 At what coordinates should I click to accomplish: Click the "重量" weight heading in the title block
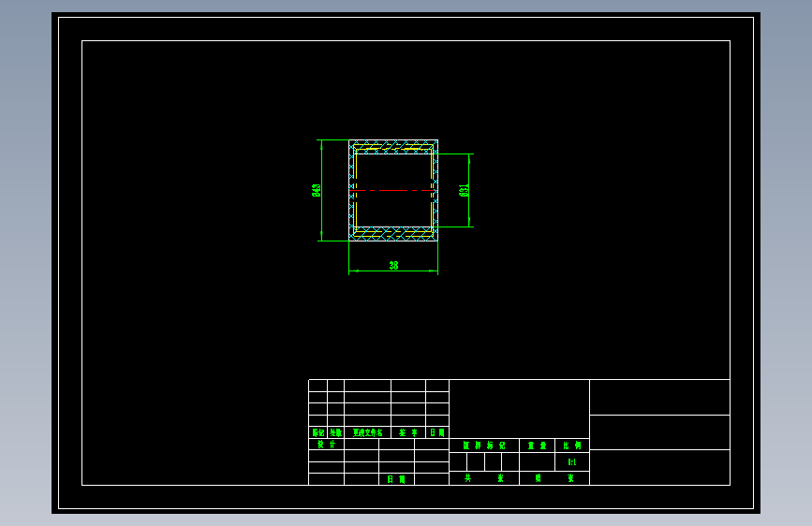pos(537,446)
